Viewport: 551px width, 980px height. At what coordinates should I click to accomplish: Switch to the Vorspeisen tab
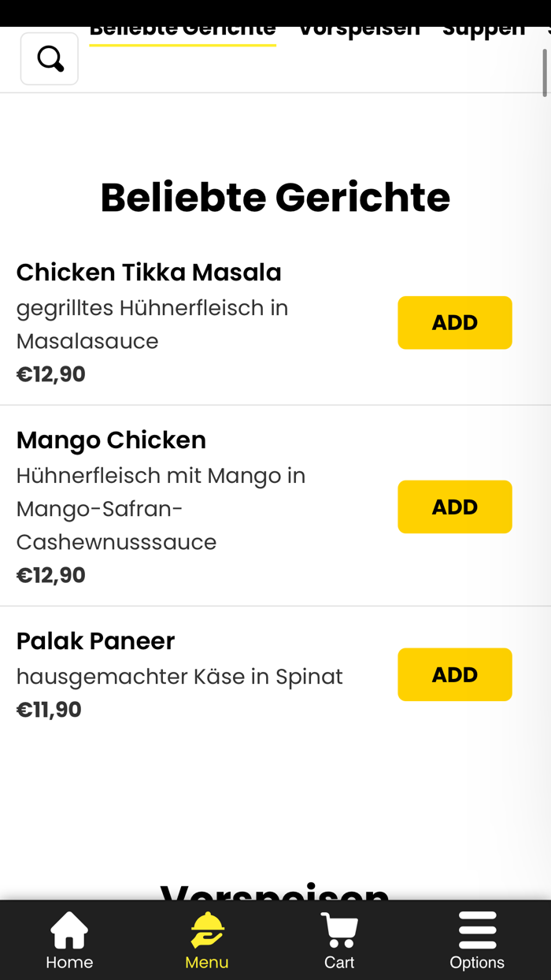(358, 26)
